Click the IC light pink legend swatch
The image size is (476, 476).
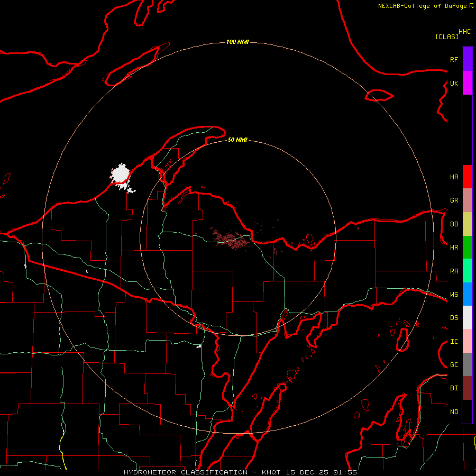point(467,341)
